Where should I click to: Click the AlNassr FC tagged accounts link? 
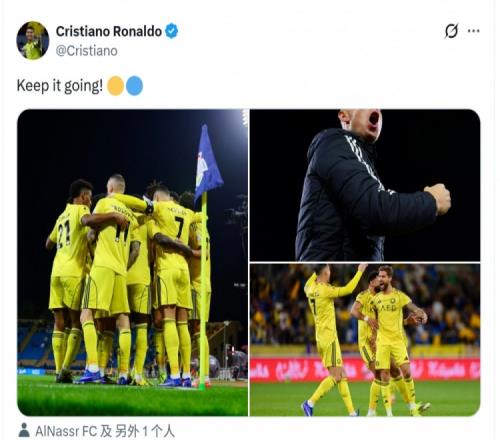[105, 431]
